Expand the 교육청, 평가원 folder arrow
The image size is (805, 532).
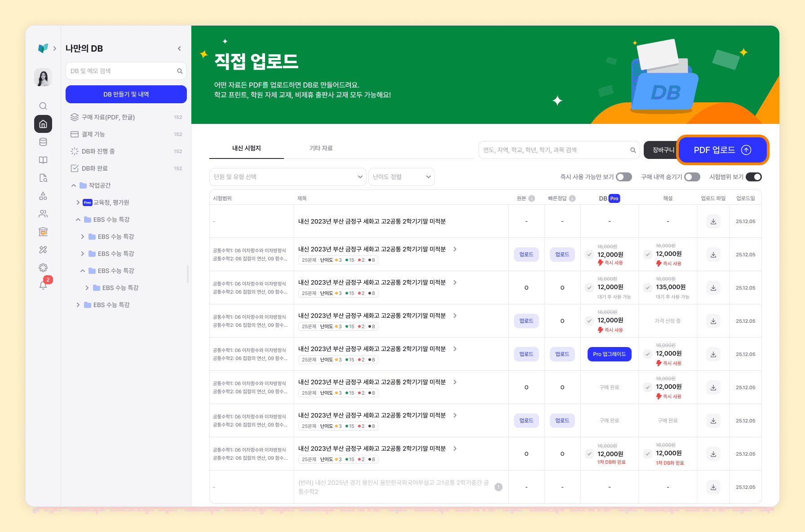click(78, 202)
